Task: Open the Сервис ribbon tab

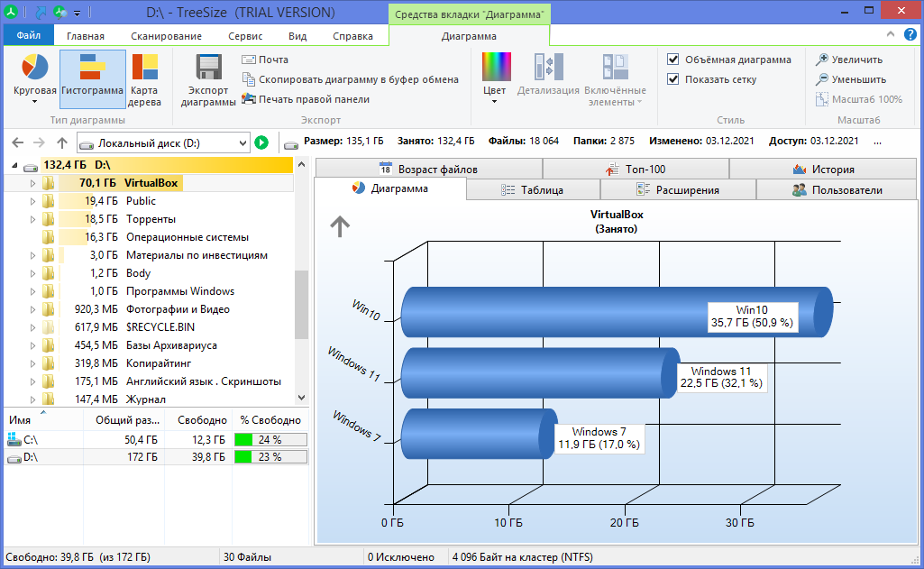Action: click(x=245, y=36)
